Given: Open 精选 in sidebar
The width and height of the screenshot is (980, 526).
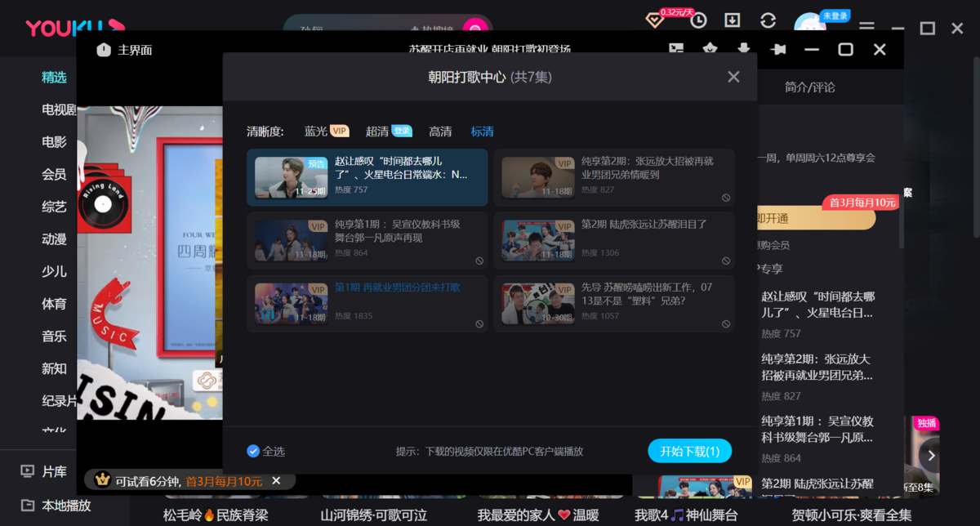Looking at the screenshot, I should pyautogui.click(x=54, y=78).
